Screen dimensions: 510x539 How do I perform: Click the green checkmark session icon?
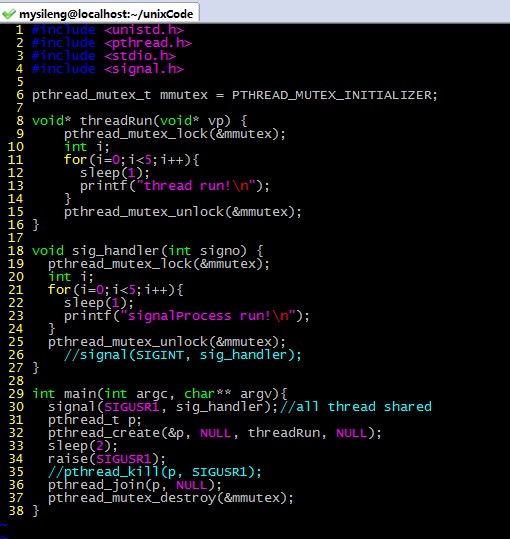click(x=9, y=14)
